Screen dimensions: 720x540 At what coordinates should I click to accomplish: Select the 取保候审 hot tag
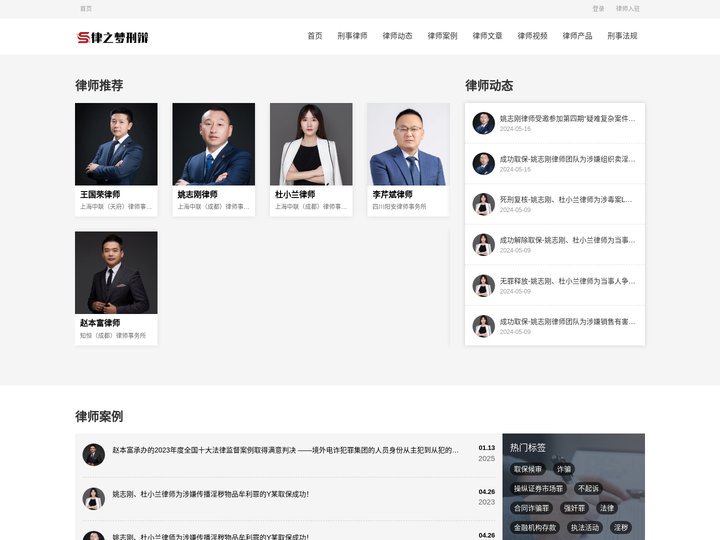click(528, 469)
